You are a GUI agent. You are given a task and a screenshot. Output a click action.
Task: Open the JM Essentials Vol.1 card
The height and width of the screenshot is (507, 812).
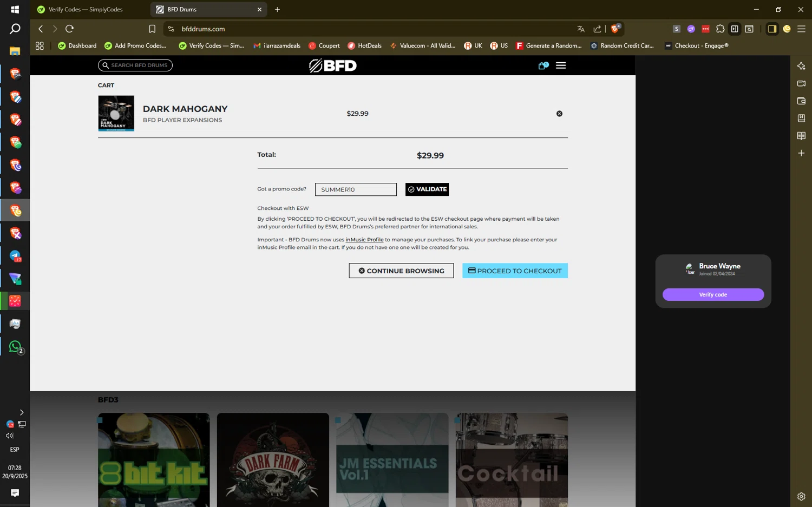pyautogui.click(x=392, y=460)
